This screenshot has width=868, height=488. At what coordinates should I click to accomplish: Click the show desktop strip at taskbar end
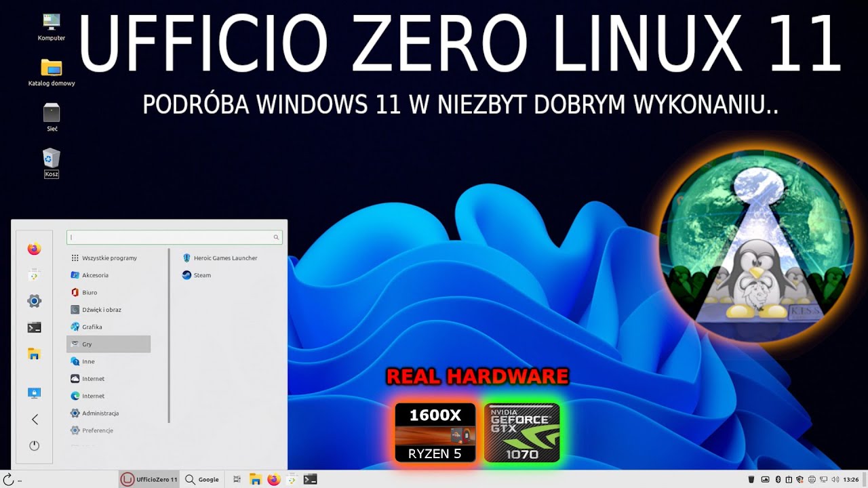point(865,479)
